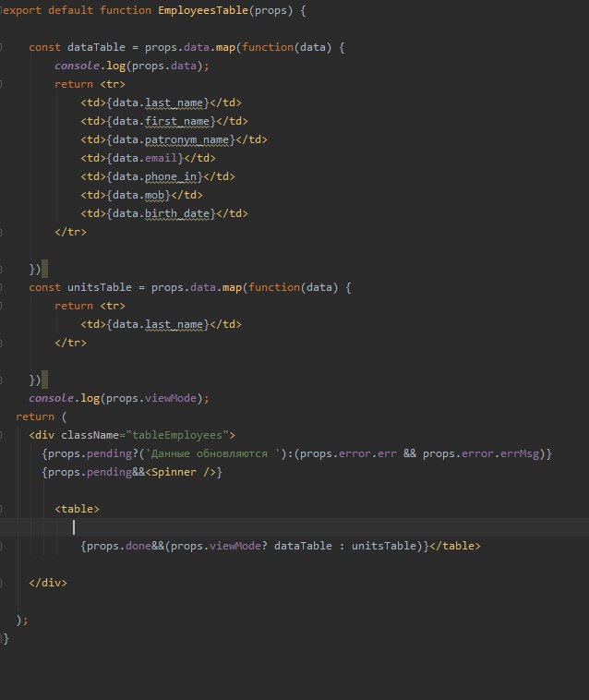Click dataTable in the ternary expression
The width and height of the screenshot is (589, 700).
tap(303, 546)
